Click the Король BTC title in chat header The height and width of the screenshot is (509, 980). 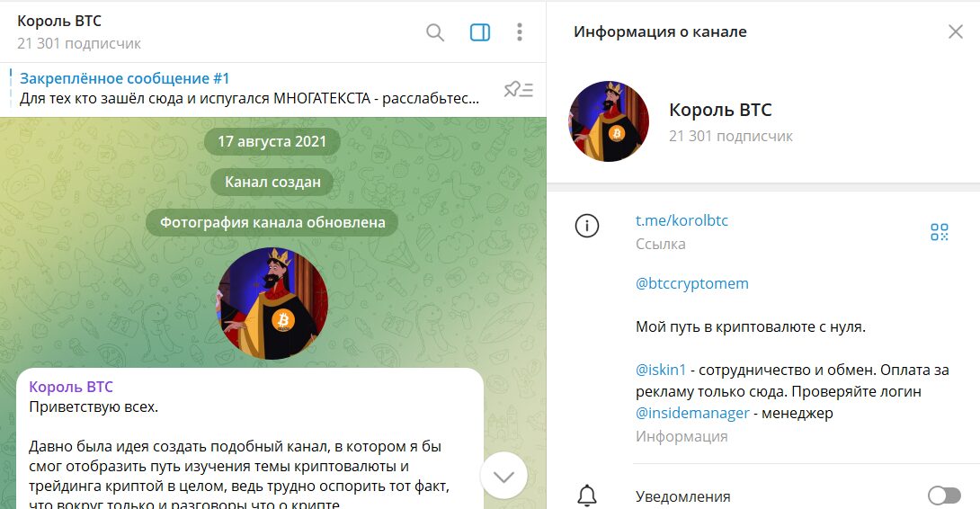pos(59,21)
